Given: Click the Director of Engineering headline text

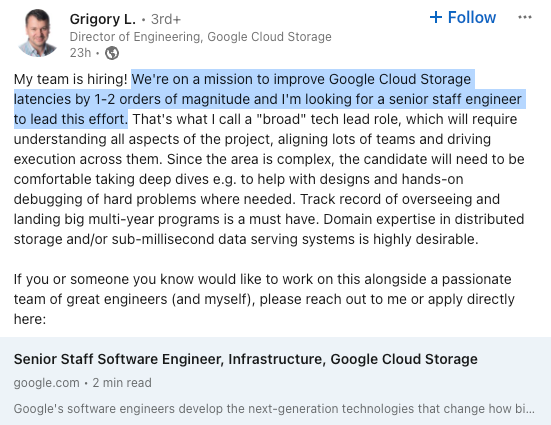Looking at the screenshot, I should (201, 37).
